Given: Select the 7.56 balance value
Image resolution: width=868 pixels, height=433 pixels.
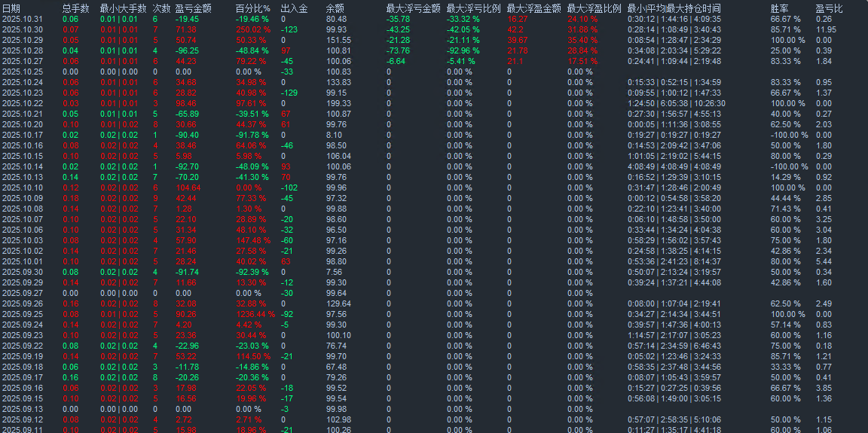Looking at the screenshot, I should coord(333,272).
